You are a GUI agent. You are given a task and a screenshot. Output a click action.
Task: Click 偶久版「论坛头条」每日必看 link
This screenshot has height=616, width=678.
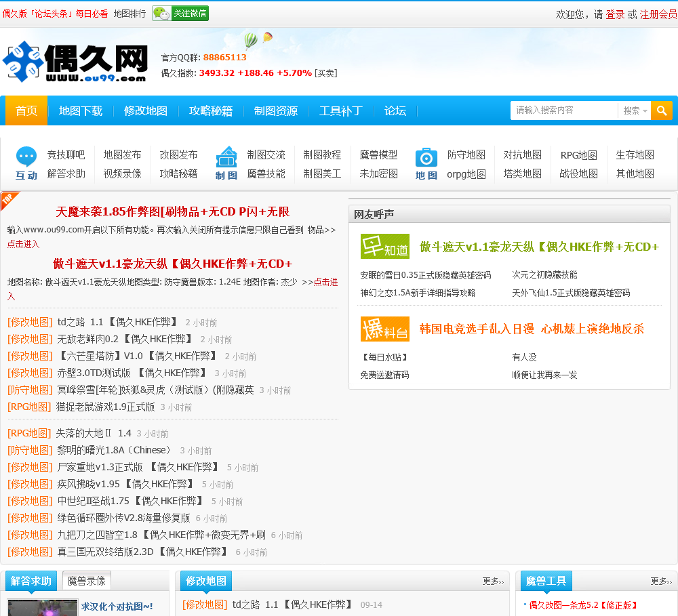[56, 14]
